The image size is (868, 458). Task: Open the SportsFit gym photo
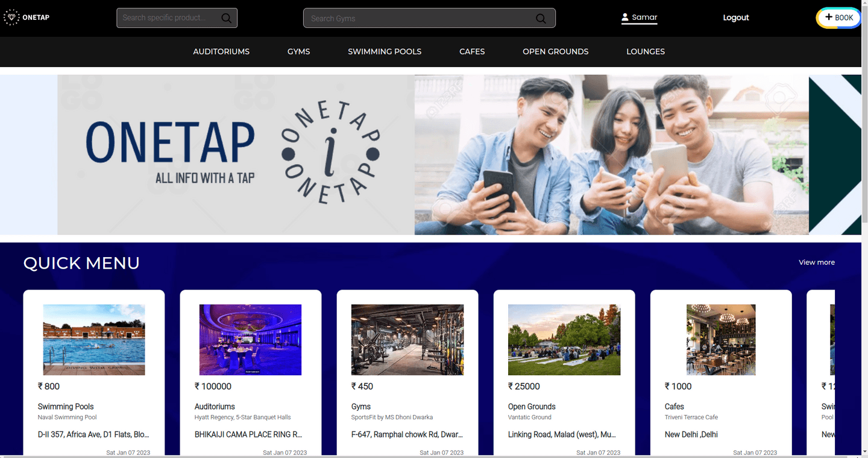pyautogui.click(x=407, y=340)
